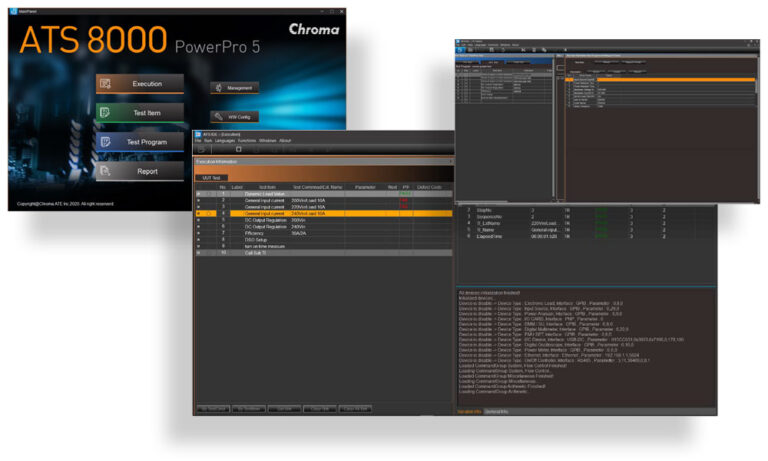Click last bottom button in Execution window

(355, 409)
